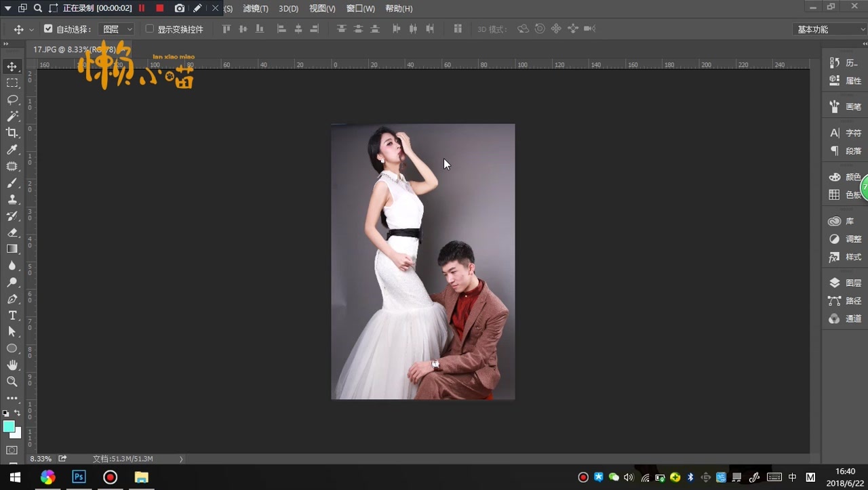Click the cyan foreground color swatch
868x490 pixels.
[x=8, y=426]
